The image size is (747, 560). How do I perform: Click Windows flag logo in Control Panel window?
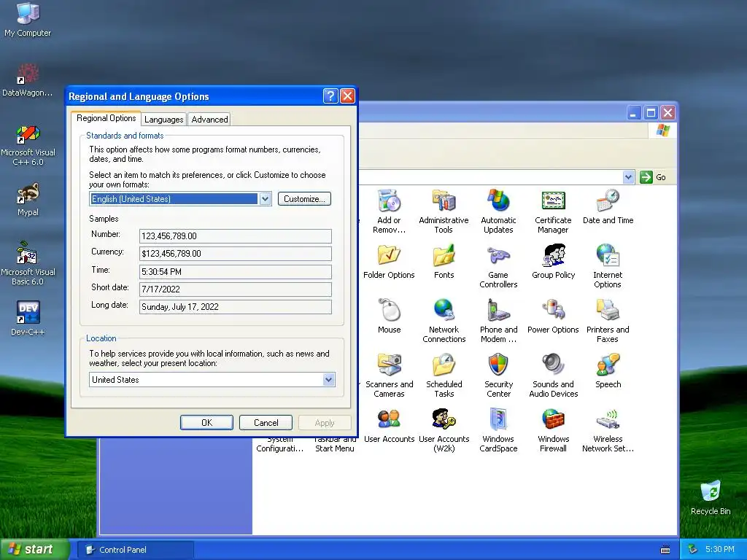coord(662,131)
